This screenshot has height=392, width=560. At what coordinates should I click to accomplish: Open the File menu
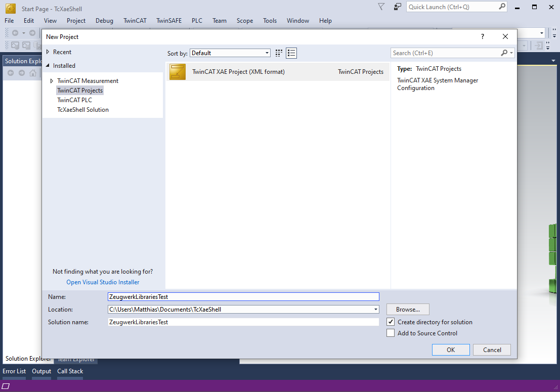pos(9,21)
